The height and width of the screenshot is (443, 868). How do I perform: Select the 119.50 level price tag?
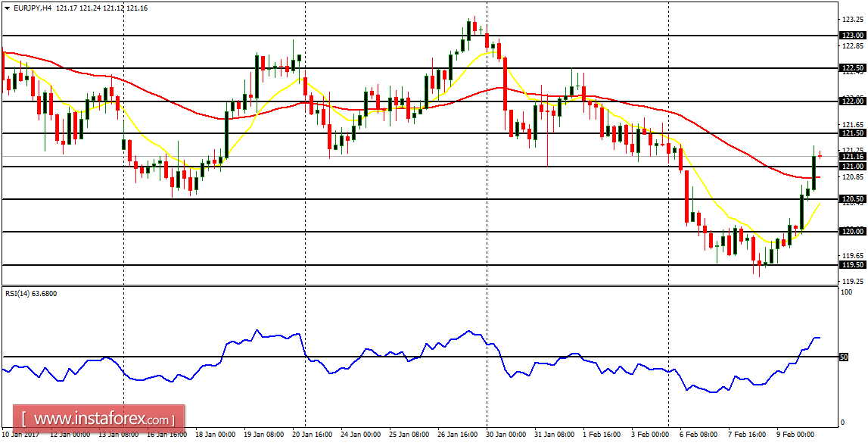(x=853, y=265)
